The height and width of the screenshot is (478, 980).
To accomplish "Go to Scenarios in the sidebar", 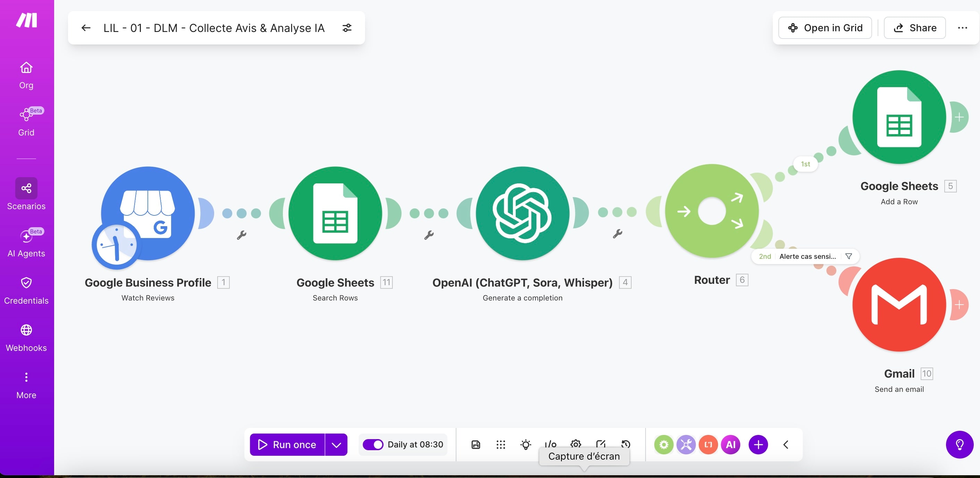I will 26,194.
